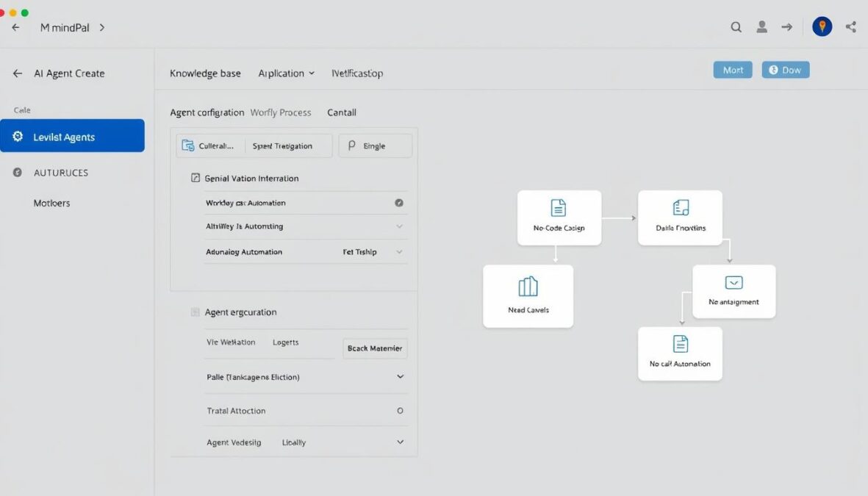The width and height of the screenshot is (868, 496).
Task: Click the Dow download button
Action: [x=785, y=69]
